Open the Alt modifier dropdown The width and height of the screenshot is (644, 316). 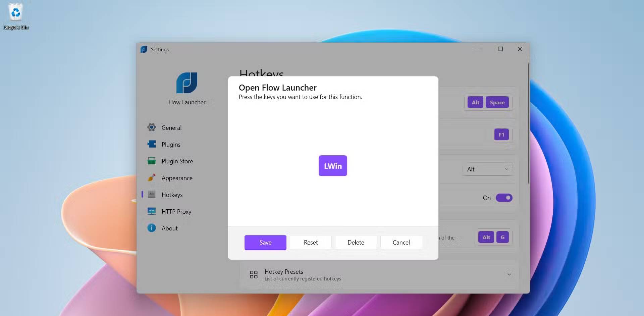click(487, 169)
